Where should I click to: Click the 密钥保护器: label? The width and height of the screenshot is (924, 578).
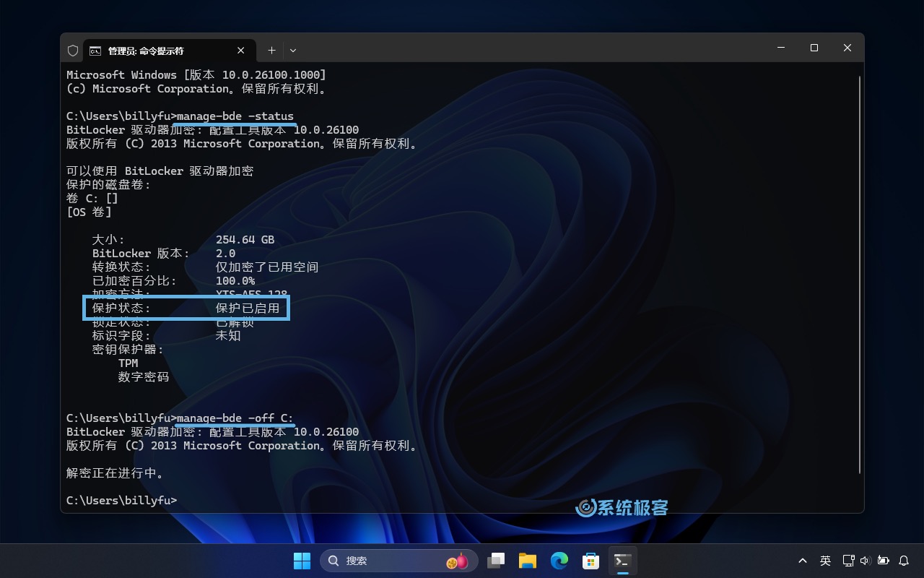(128, 350)
